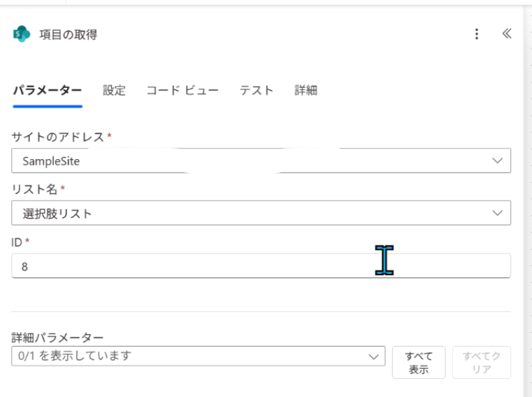Switch to the 設定 tab
Screen dimensions: 532x397
click(x=114, y=91)
